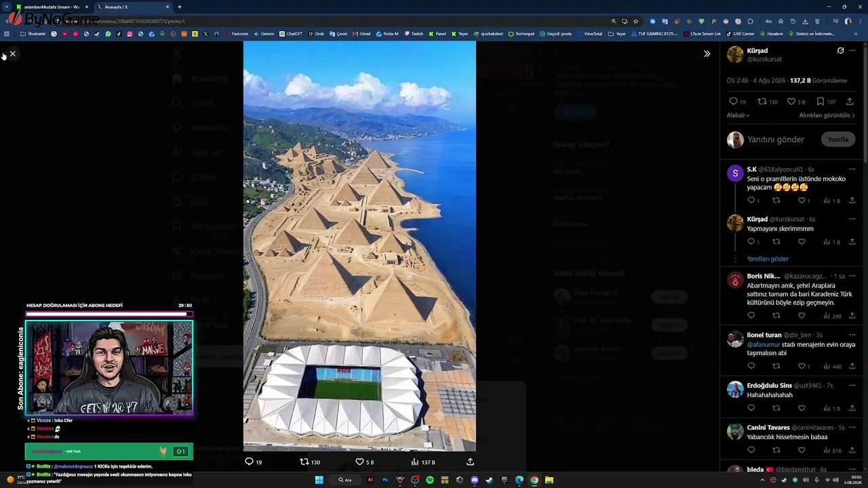The width and height of the screenshot is (868, 488).
Task: Click the subscriber goal progress bar
Action: pos(109,314)
